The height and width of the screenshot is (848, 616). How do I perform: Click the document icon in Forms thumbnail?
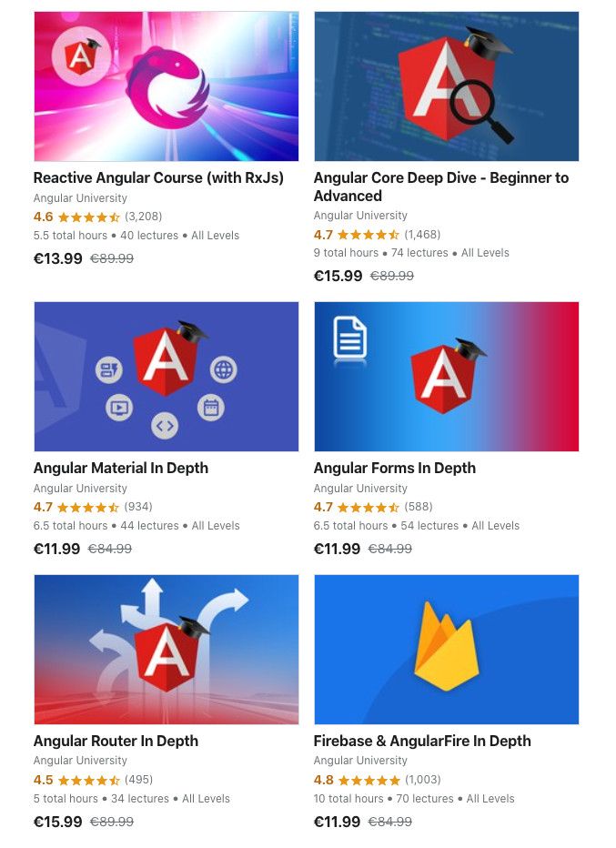click(x=350, y=338)
